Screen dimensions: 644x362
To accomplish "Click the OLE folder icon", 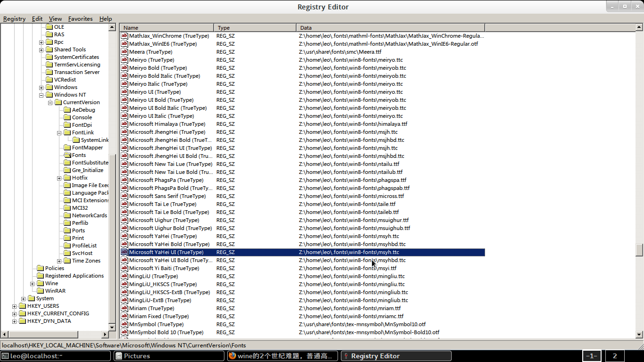I will (49, 27).
